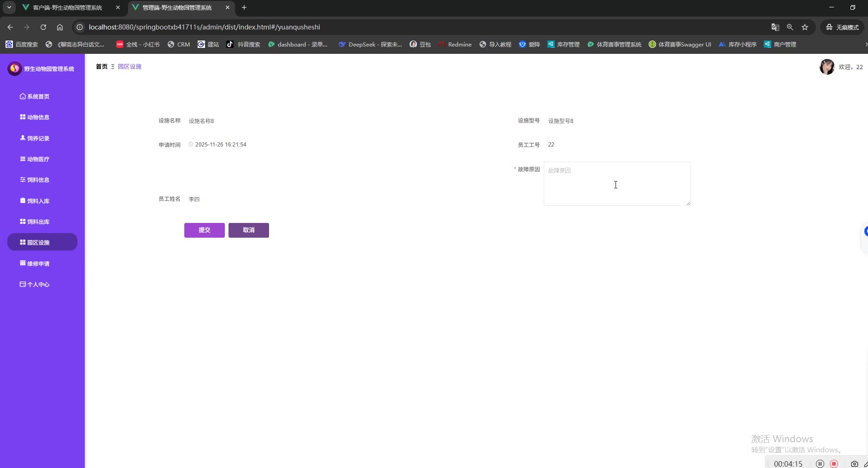Click the 提交 submit button

(x=205, y=230)
